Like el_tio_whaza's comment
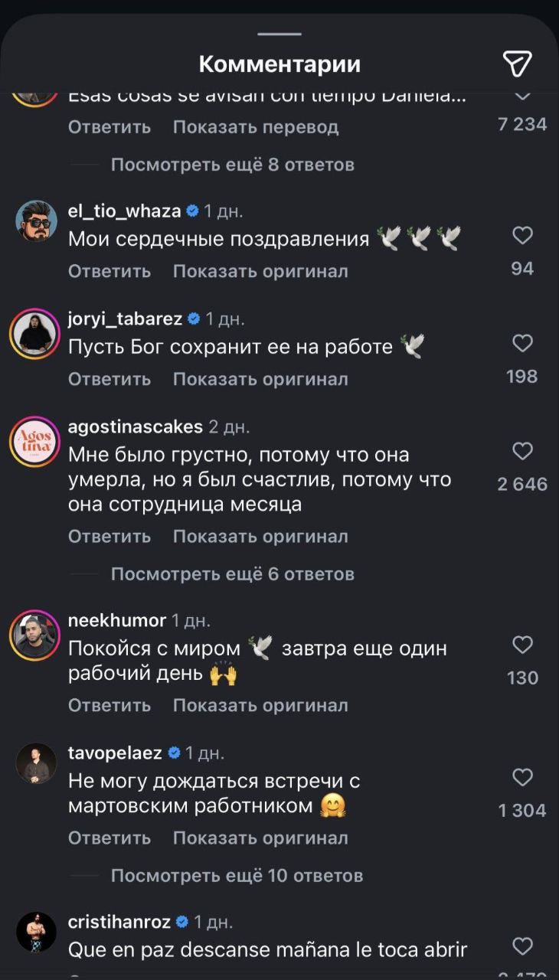 point(522,236)
